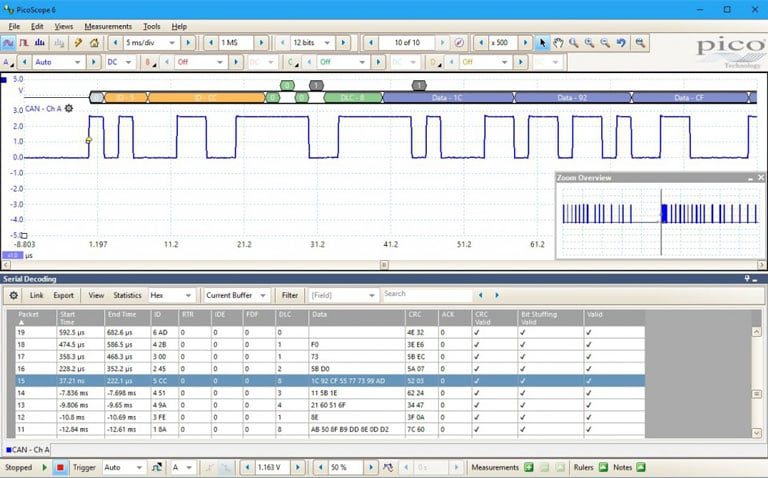Select the zoom-out magnifier tool

(605, 43)
